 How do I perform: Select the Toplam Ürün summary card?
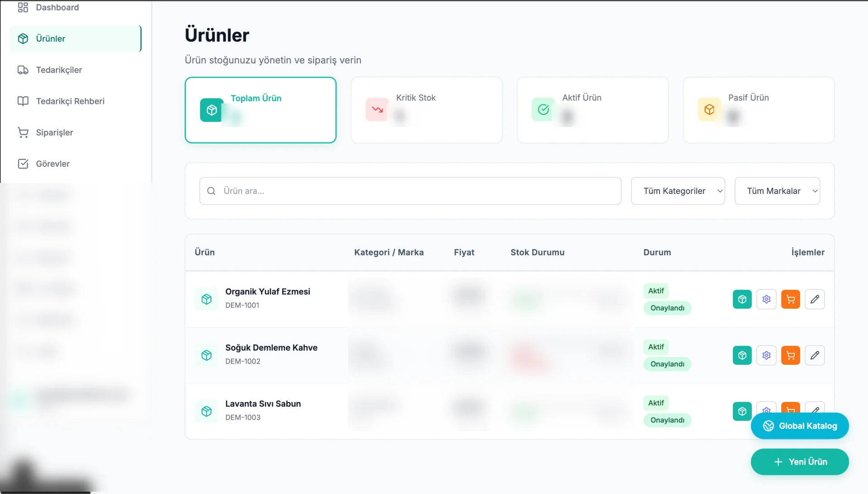click(260, 110)
